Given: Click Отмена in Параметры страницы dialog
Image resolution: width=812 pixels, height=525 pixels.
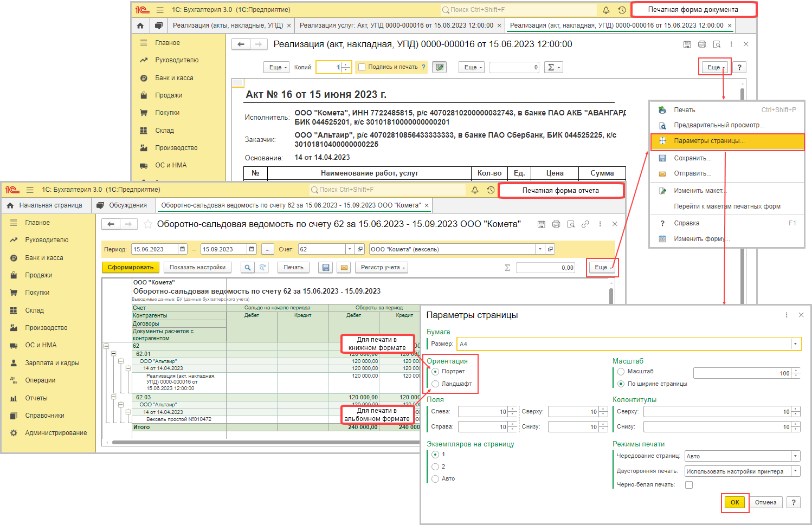Looking at the screenshot, I should tap(766, 502).
